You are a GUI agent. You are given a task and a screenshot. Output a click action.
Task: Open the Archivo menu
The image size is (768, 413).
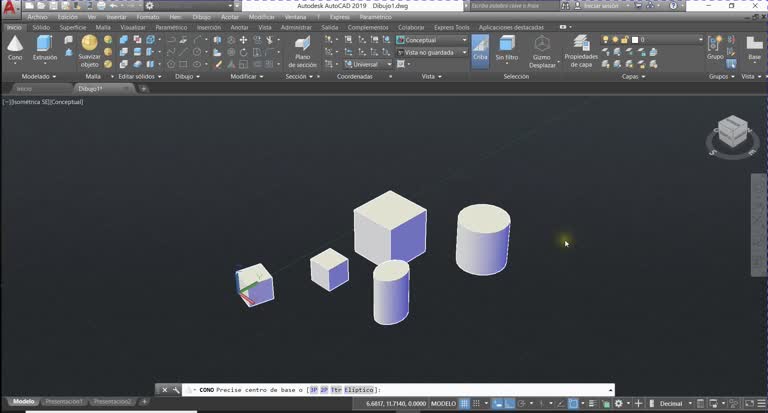point(37,17)
